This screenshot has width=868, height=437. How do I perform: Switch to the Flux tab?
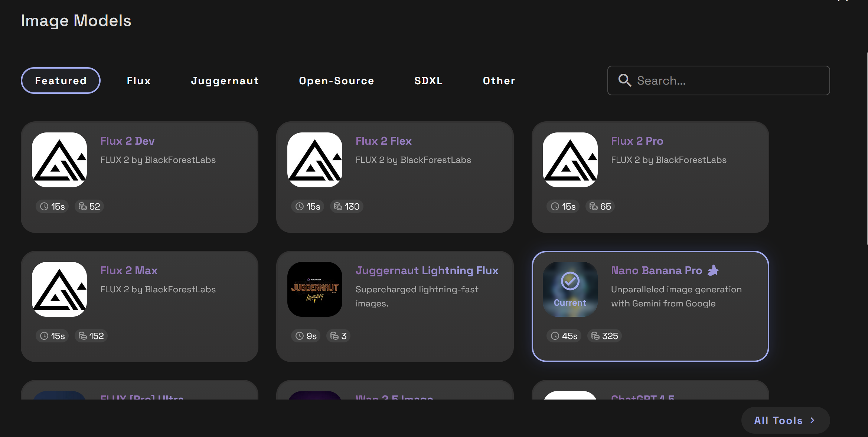139,80
